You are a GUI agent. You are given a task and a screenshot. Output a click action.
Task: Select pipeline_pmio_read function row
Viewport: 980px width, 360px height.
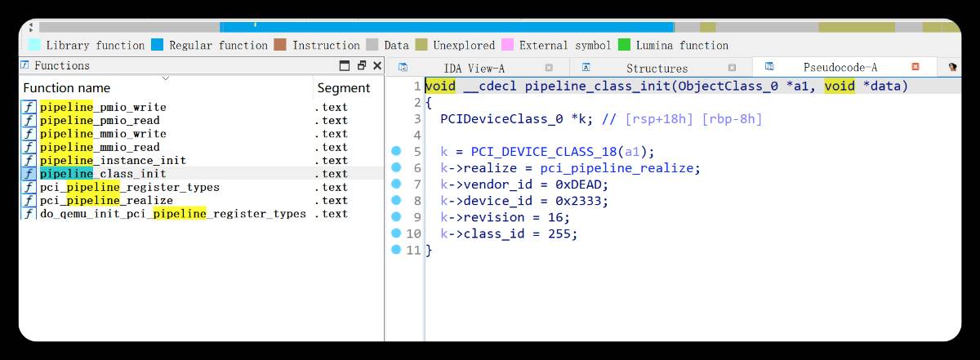(201, 120)
